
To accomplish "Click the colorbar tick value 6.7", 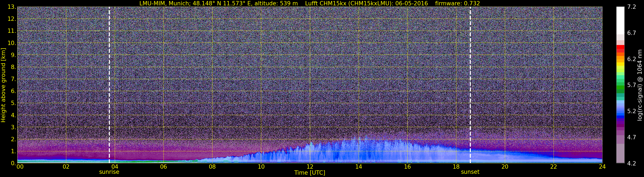I will pos(632,33).
